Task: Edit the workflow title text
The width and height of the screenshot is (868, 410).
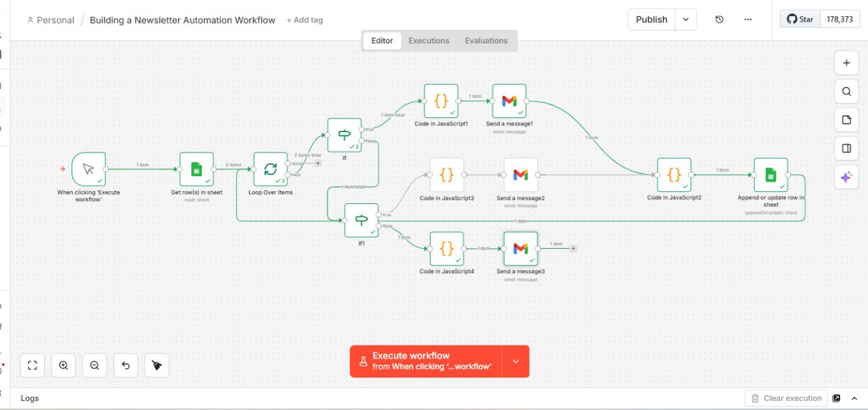Action: [x=182, y=20]
